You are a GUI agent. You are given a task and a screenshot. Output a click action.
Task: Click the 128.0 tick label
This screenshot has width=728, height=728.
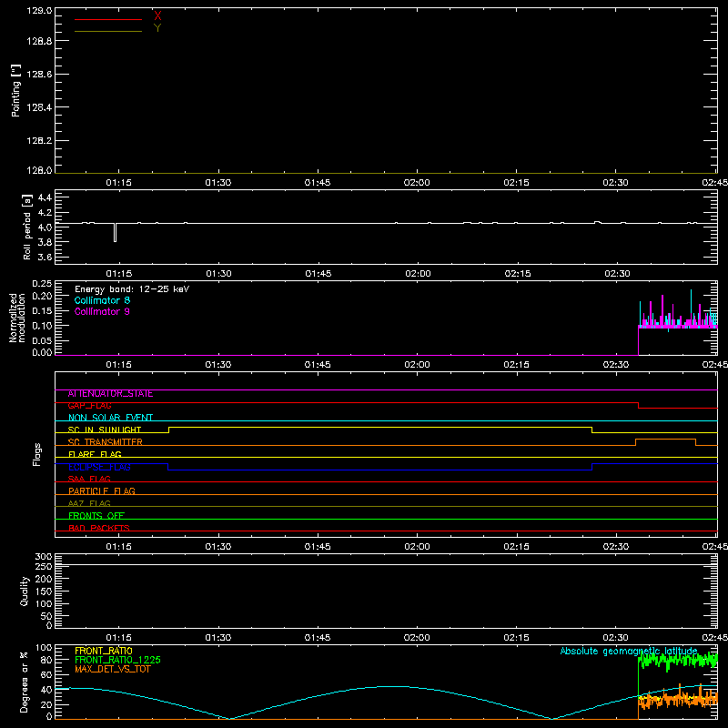click(39, 170)
